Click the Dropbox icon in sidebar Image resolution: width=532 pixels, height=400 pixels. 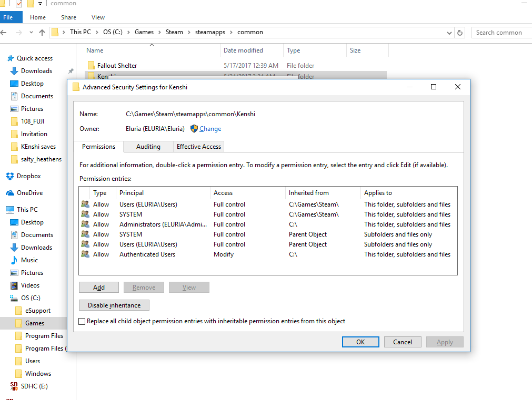(10, 176)
